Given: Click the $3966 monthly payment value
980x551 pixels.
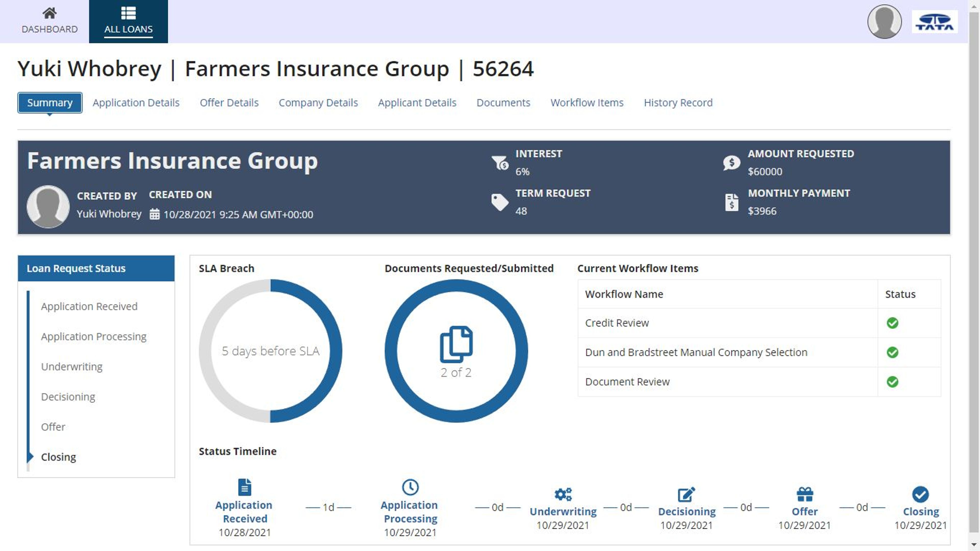Looking at the screenshot, I should pyautogui.click(x=762, y=211).
